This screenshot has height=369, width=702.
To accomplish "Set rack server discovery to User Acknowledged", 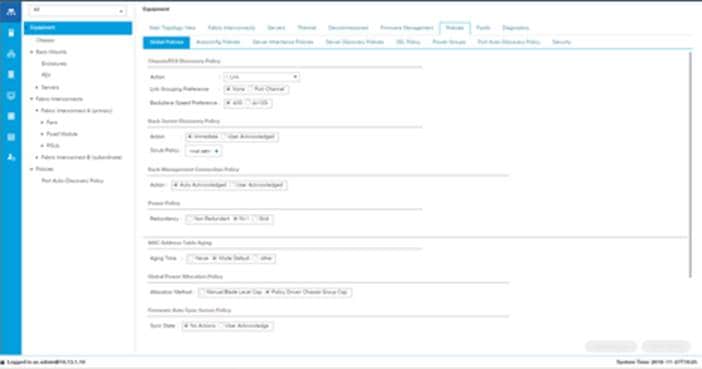I will point(225,137).
